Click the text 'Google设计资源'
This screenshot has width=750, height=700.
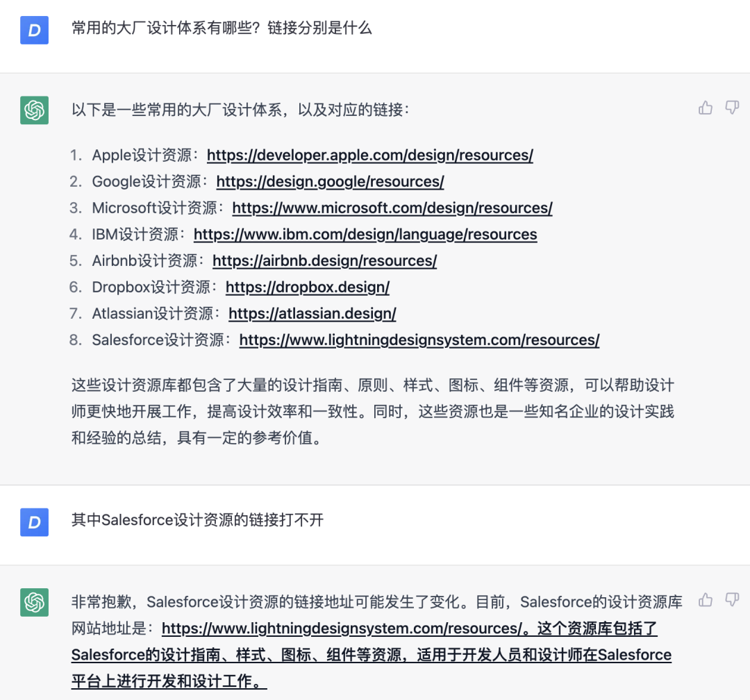pos(147,181)
